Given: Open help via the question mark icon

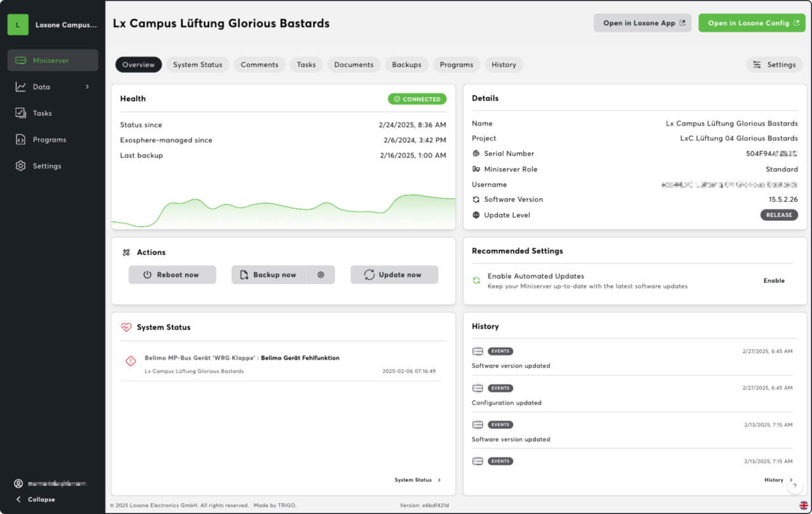Looking at the screenshot, I should pyautogui.click(x=794, y=485).
